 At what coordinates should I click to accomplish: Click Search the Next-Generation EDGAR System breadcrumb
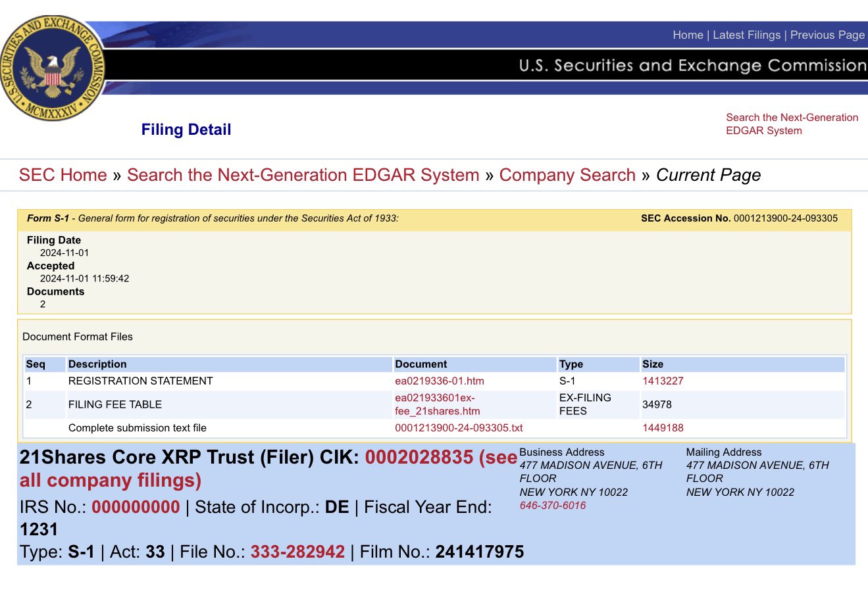click(303, 175)
